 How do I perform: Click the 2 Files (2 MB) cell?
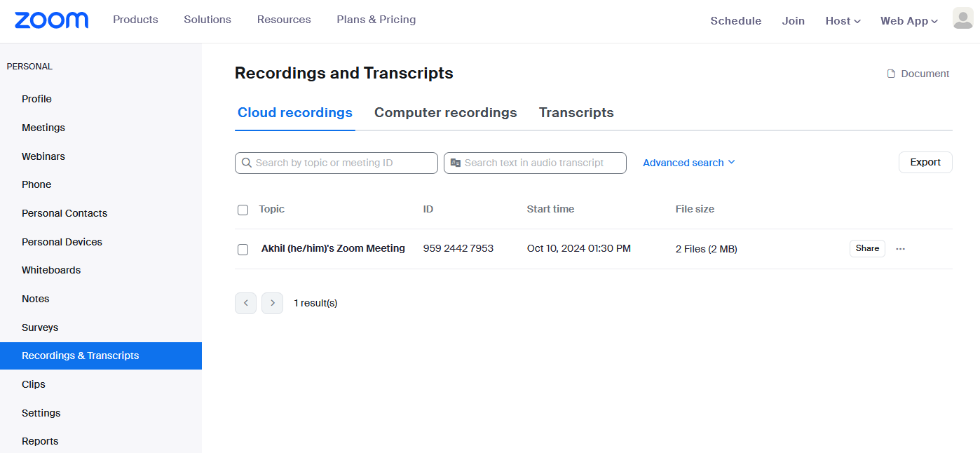click(707, 249)
